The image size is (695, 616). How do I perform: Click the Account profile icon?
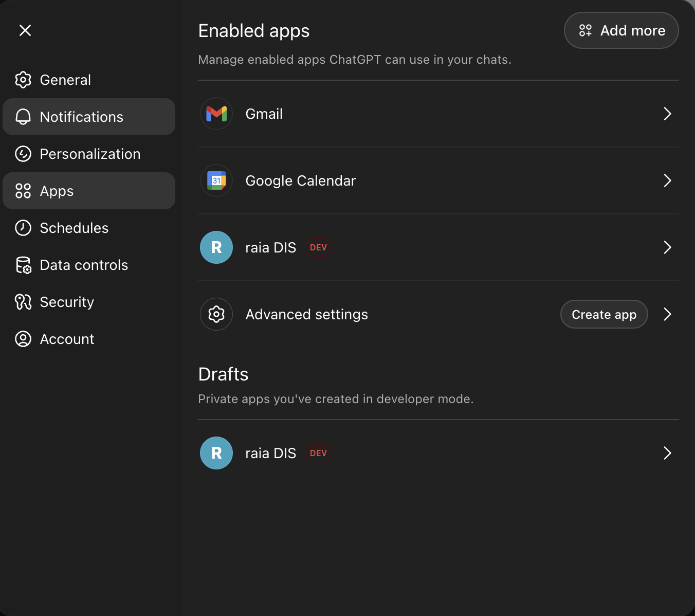pos(23,339)
